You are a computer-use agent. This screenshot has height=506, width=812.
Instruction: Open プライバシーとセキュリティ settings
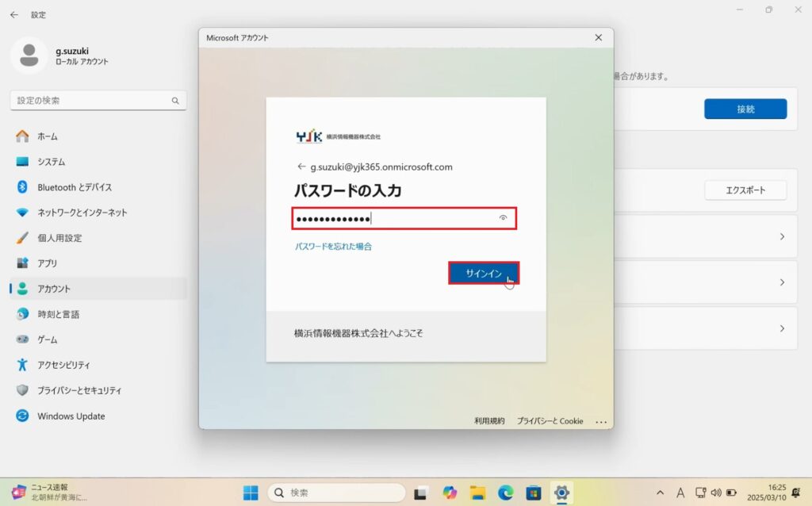(x=98, y=390)
